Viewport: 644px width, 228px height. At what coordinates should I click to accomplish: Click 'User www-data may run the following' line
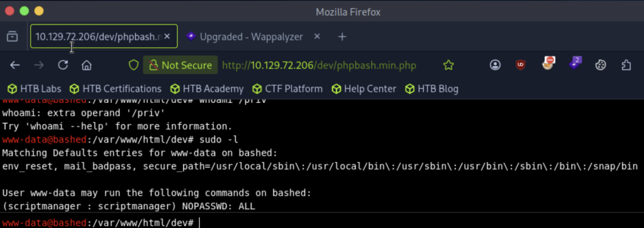coord(157,193)
